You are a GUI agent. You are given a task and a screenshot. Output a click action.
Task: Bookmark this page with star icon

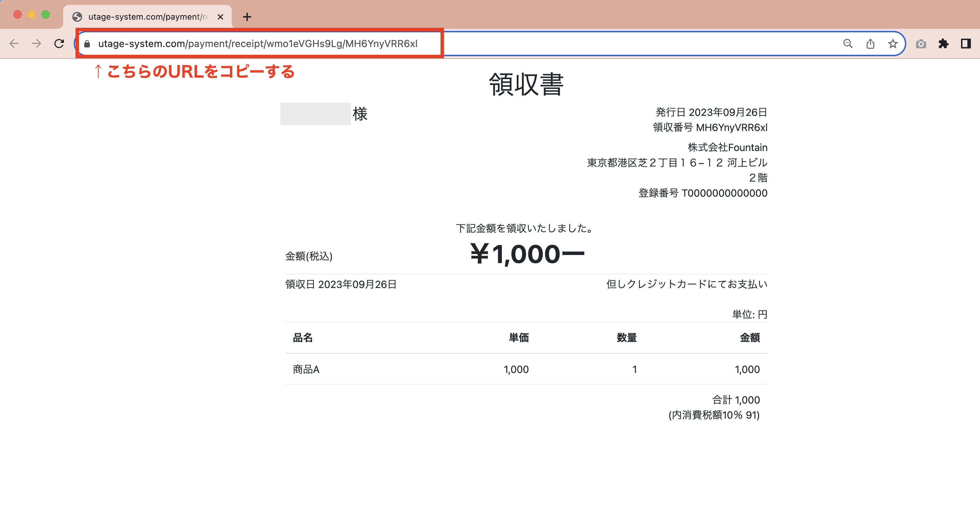pyautogui.click(x=893, y=44)
